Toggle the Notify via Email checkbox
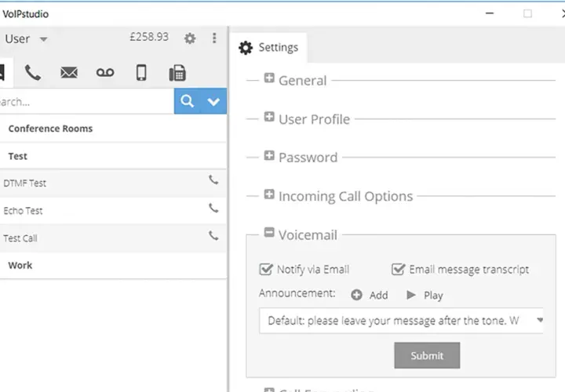This screenshot has height=392, width=565. click(x=266, y=269)
